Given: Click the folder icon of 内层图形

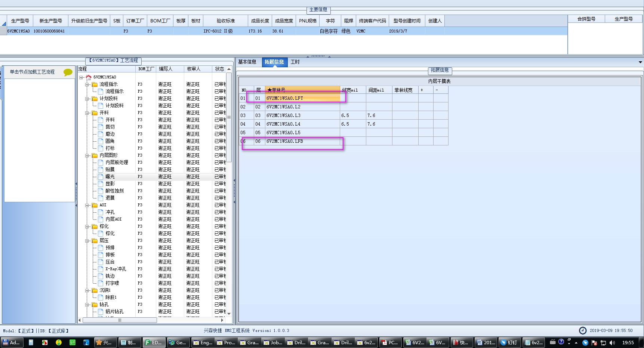Looking at the screenshot, I should (x=95, y=155).
